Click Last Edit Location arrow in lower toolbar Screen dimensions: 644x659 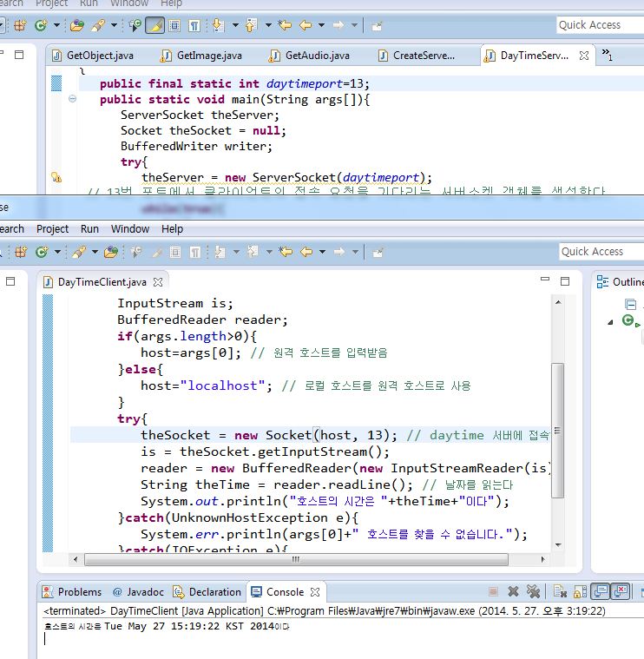(286, 252)
